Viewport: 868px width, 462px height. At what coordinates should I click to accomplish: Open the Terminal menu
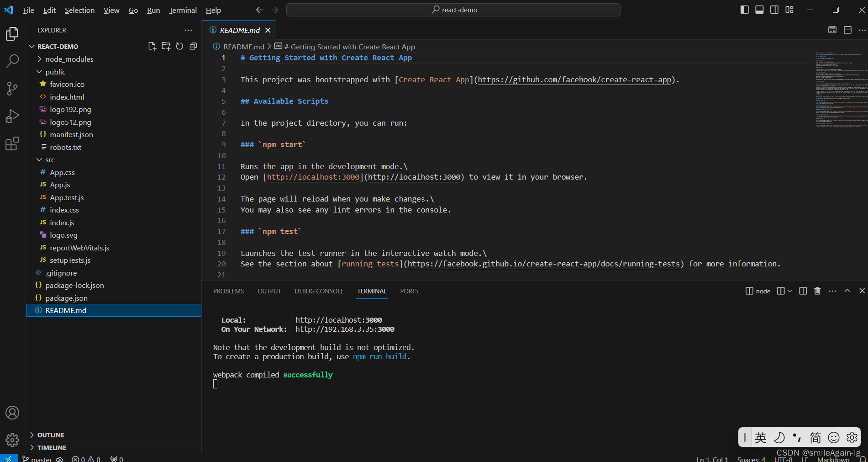[x=183, y=10]
